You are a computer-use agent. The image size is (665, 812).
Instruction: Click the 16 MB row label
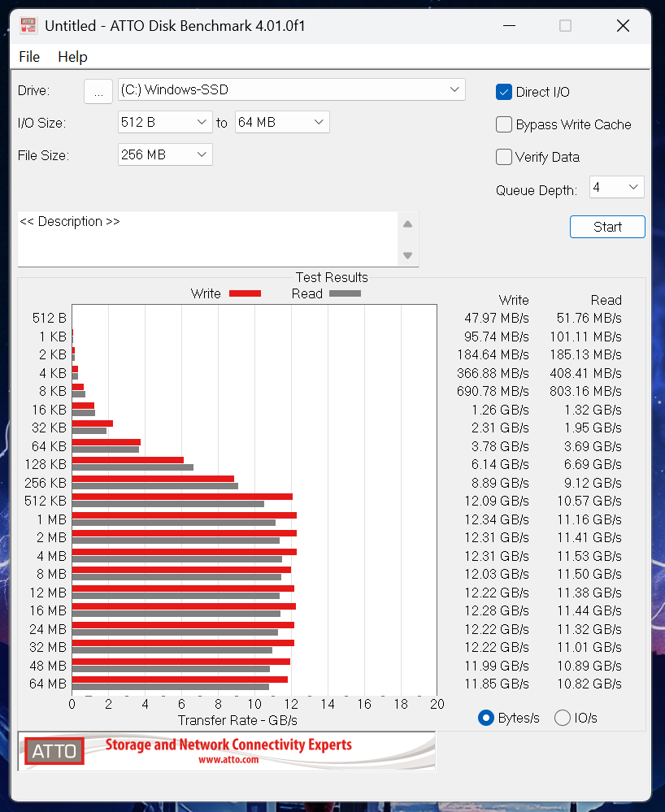[x=48, y=611]
